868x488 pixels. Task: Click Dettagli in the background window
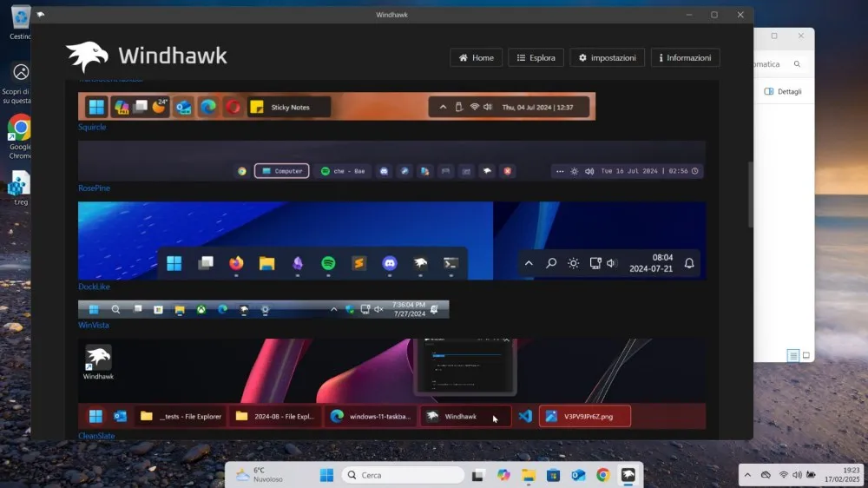pyautogui.click(x=783, y=91)
